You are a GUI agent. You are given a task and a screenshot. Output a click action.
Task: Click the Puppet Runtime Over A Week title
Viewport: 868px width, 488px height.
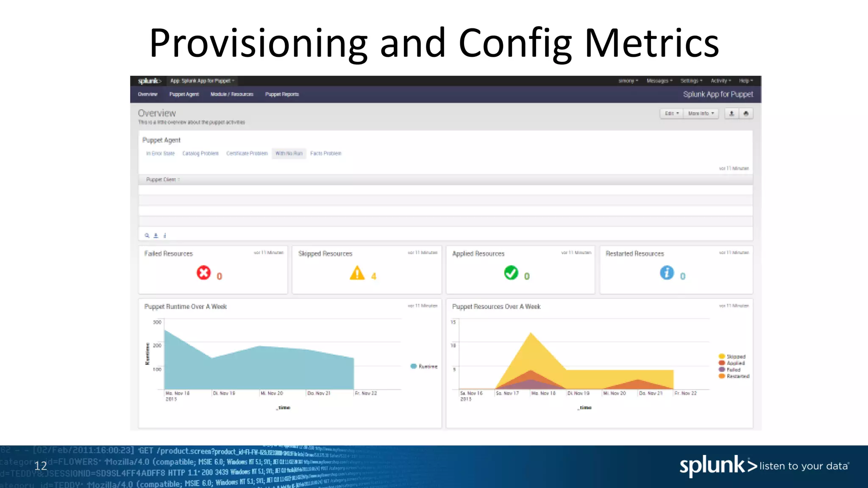pyautogui.click(x=186, y=307)
